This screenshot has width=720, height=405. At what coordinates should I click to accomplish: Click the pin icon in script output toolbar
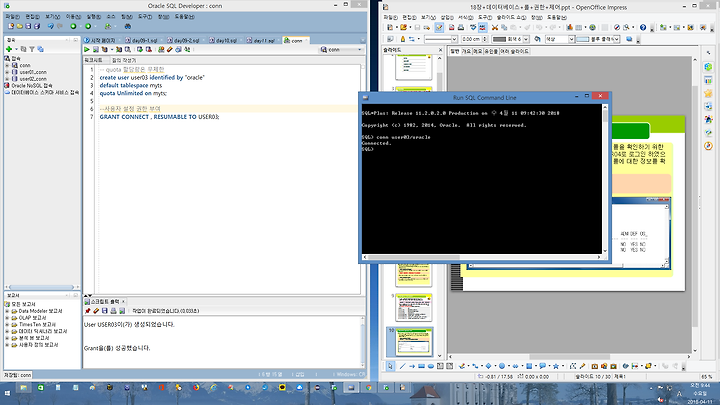click(x=87, y=311)
